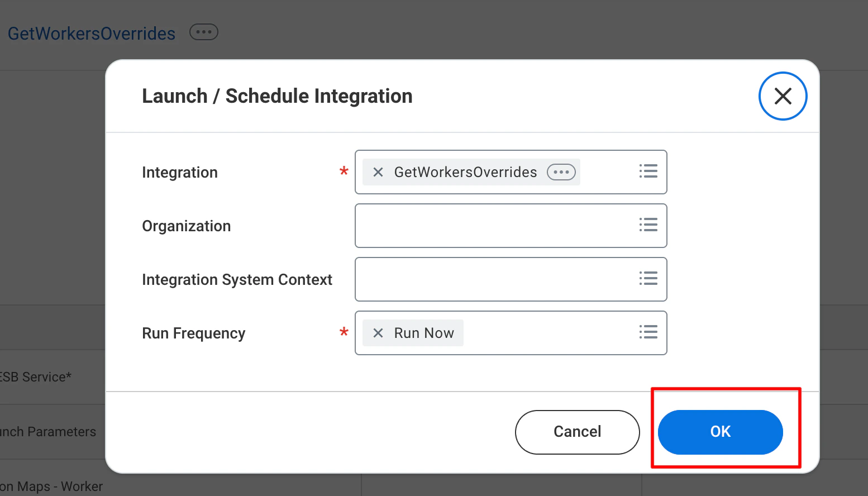Focus the Integration System Context field
Viewport: 868px width, 496px height.
[x=511, y=279]
